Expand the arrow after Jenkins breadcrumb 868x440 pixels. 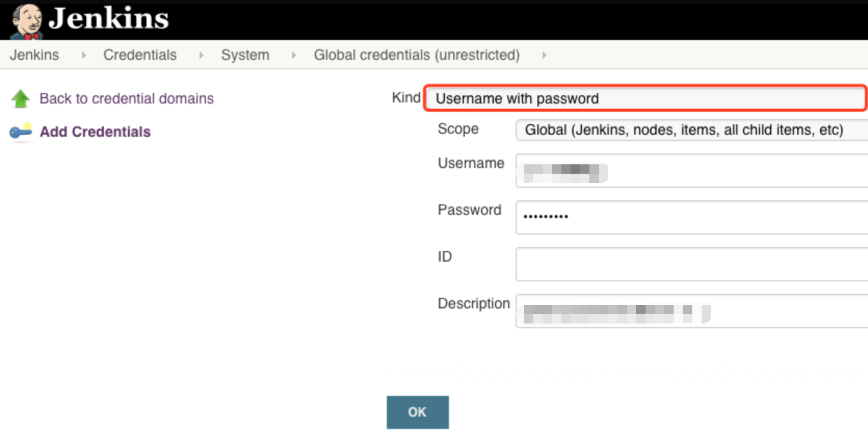click(84, 55)
